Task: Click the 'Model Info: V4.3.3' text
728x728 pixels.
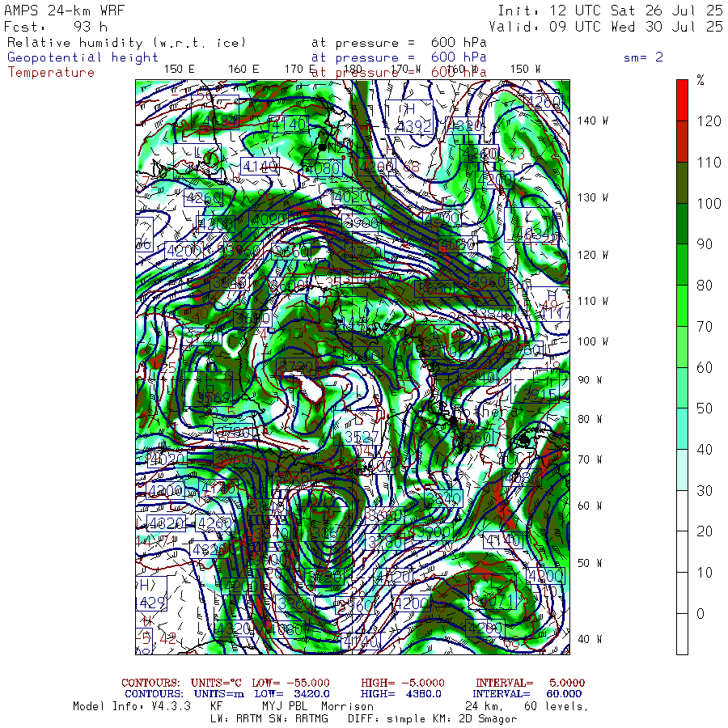Action: point(132,706)
